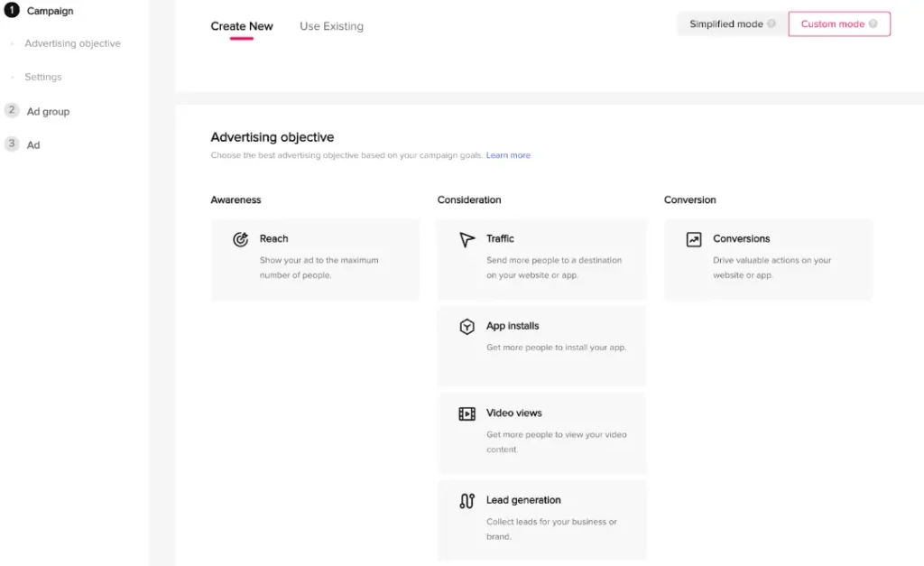Open Advertising objective in sidebar
Viewport: 924px width, 566px height.
[72, 43]
